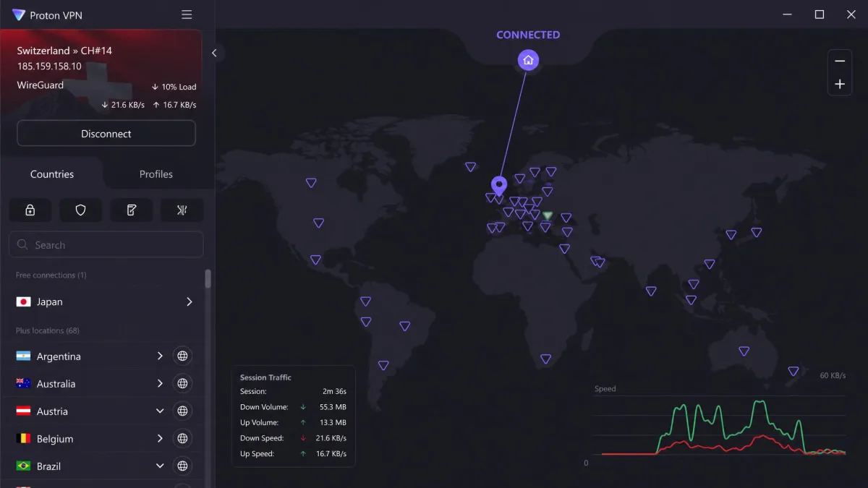Click the 10% Load indicator
The width and height of the screenshot is (868, 488).
pyautogui.click(x=174, y=87)
